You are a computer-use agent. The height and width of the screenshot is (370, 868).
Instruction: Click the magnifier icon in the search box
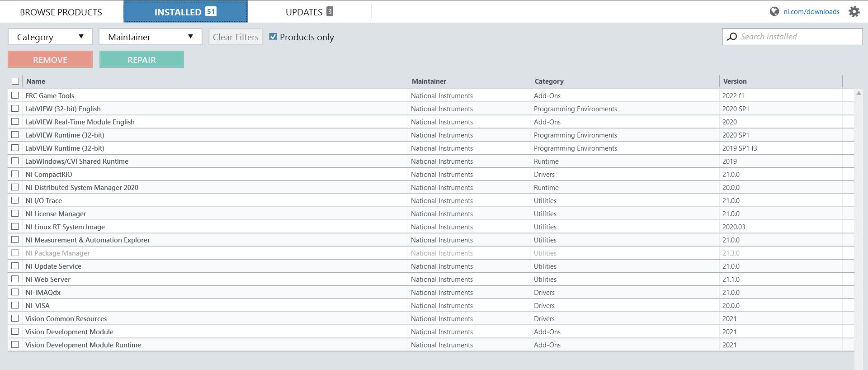pyautogui.click(x=732, y=37)
